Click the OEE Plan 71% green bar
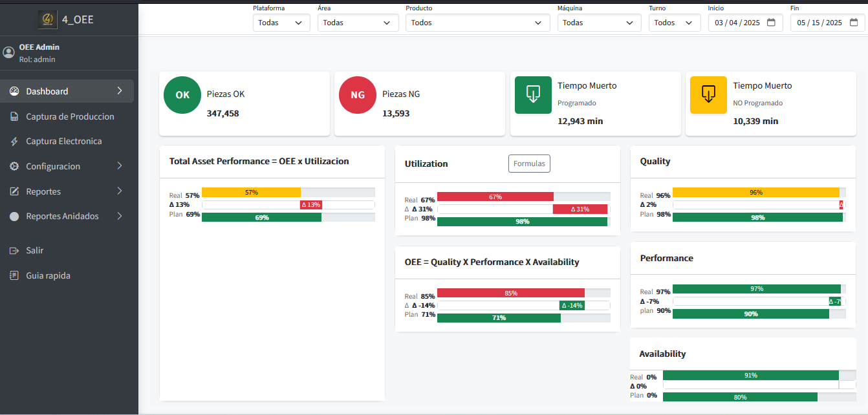Viewport: 868px width, 415px height. pyautogui.click(x=499, y=318)
